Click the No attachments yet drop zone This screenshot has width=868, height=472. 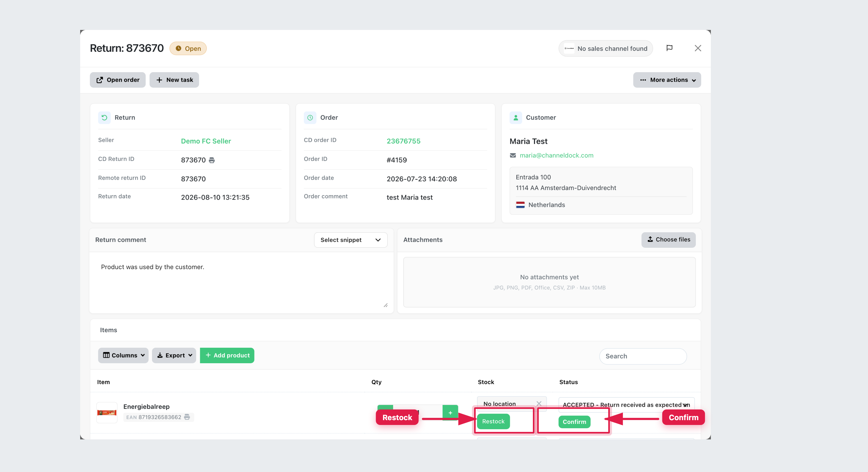[549, 282]
